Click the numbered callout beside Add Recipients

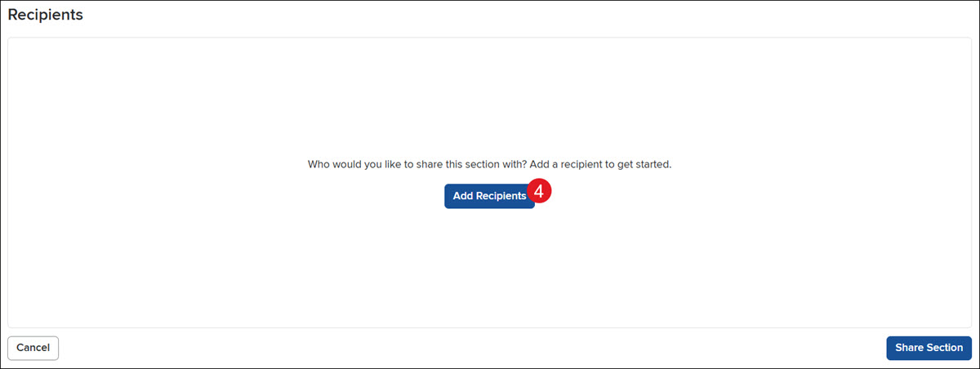[x=541, y=190]
